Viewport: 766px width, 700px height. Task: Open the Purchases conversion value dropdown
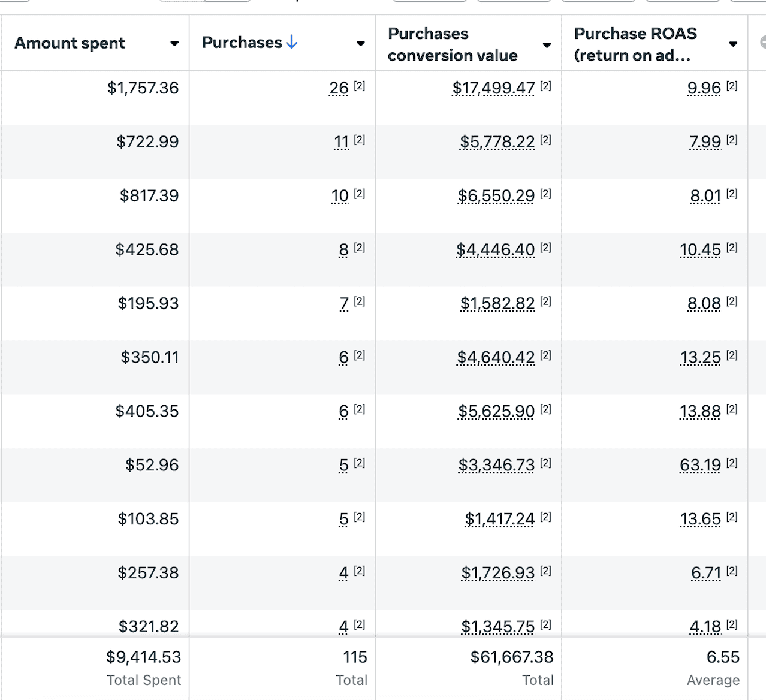pyautogui.click(x=547, y=45)
